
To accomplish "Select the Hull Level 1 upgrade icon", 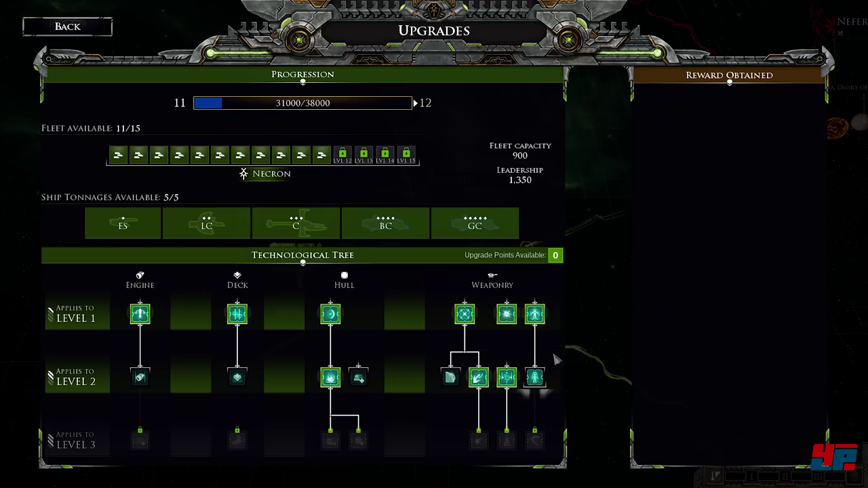I will pos(330,314).
